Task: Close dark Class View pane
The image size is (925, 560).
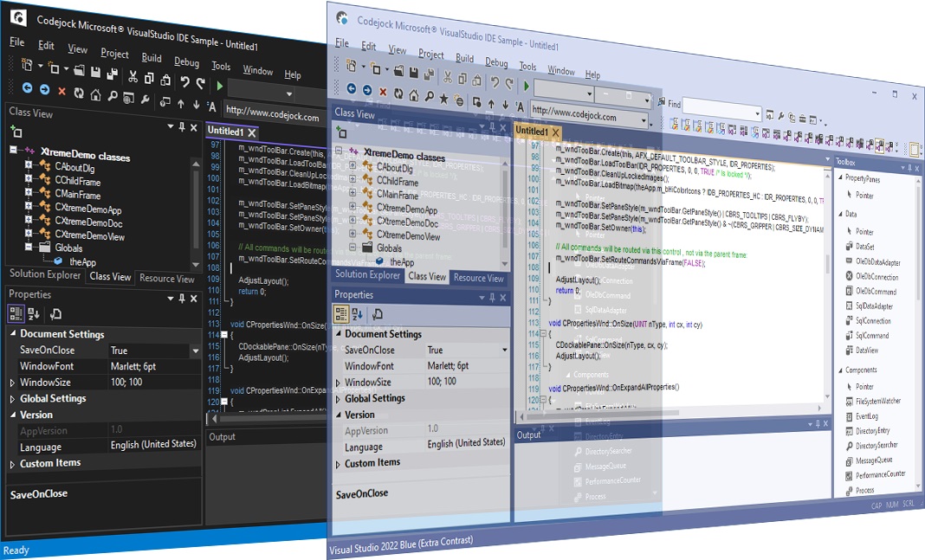Action: click(193, 126)
